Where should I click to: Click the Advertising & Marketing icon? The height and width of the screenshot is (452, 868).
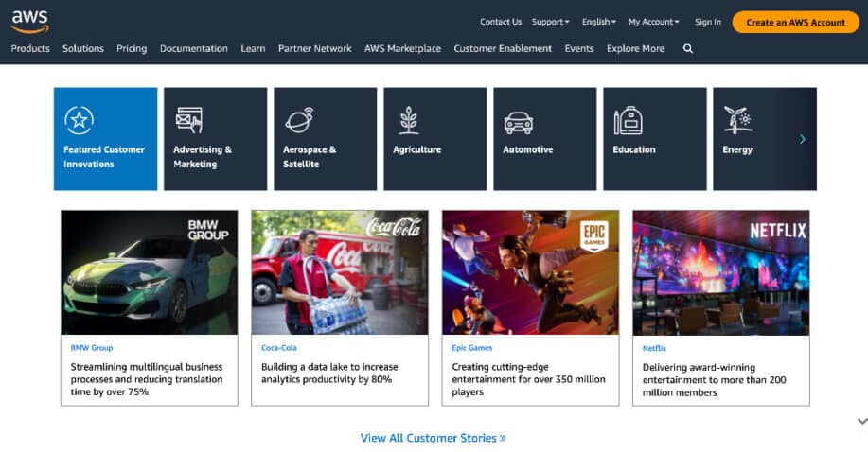189,120
